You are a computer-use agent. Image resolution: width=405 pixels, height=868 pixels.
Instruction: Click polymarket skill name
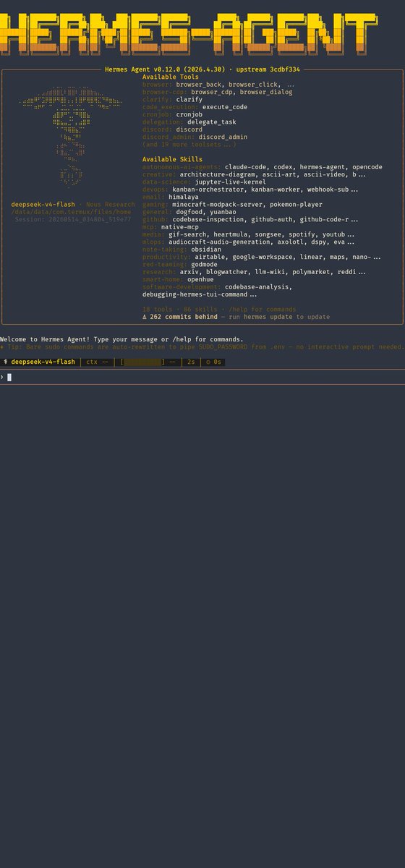click(x=310, y=272)
